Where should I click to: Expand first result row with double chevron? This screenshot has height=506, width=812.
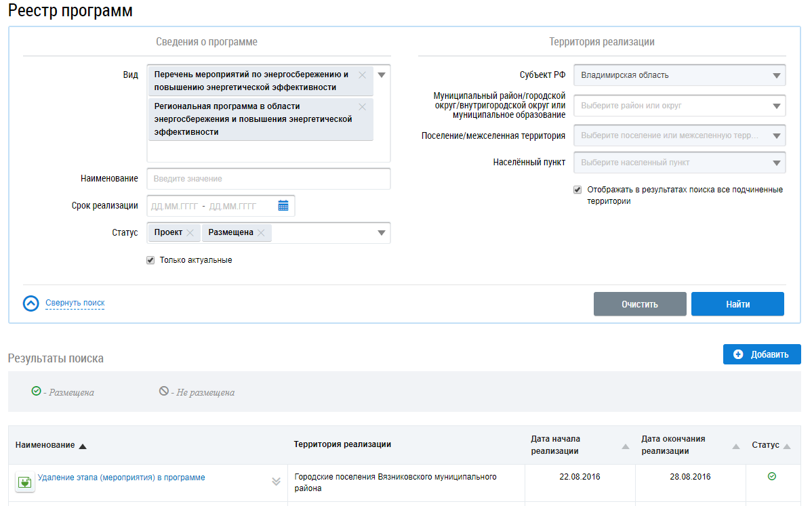(276, 482)
